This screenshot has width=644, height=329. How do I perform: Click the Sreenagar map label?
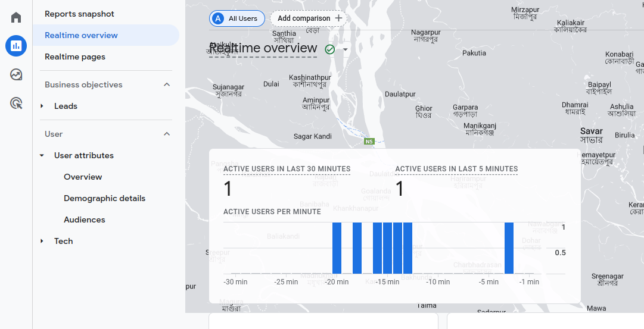coord(608,280)
